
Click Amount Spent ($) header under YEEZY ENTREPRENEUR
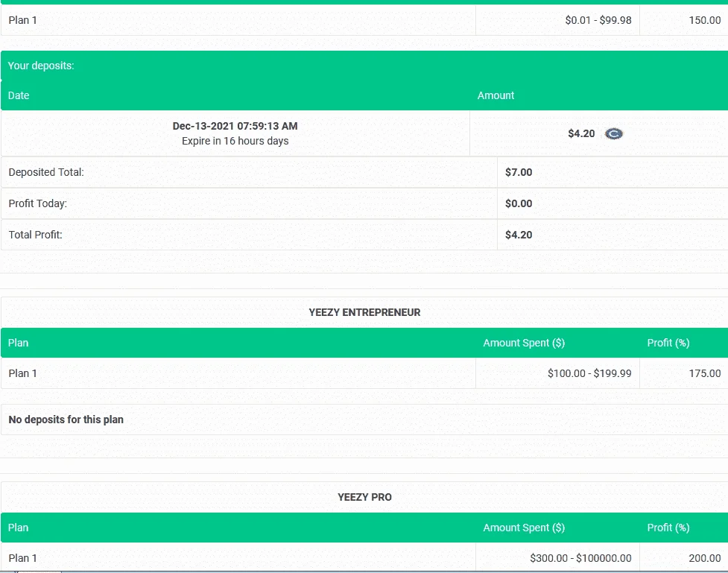pyautogui.click(x=524, y=343)
